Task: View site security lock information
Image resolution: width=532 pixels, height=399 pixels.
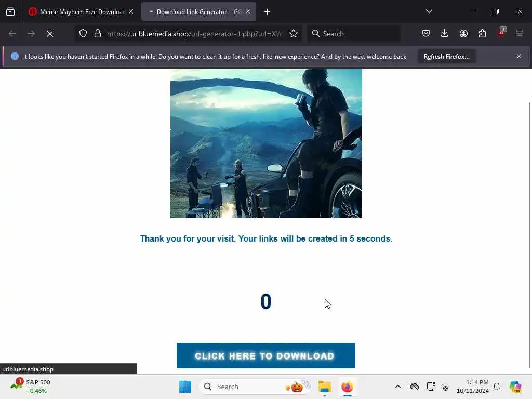Action: (98, 34)
